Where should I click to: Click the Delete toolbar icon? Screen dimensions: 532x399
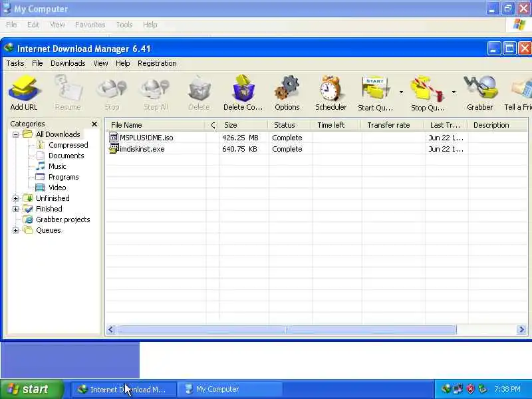pyautogui.click(x=199, y=88)
